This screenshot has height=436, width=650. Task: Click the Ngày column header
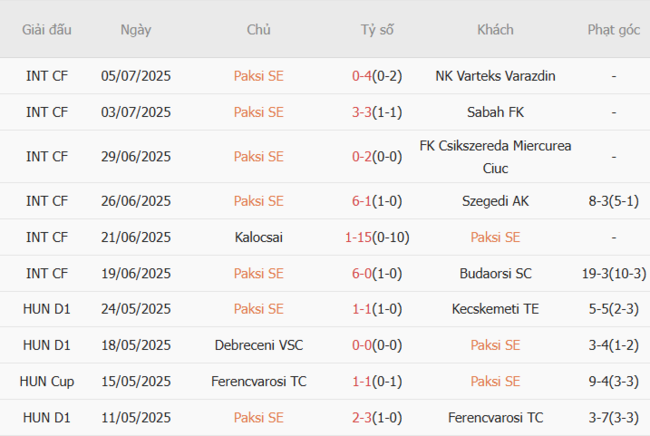tap(136, 30)
